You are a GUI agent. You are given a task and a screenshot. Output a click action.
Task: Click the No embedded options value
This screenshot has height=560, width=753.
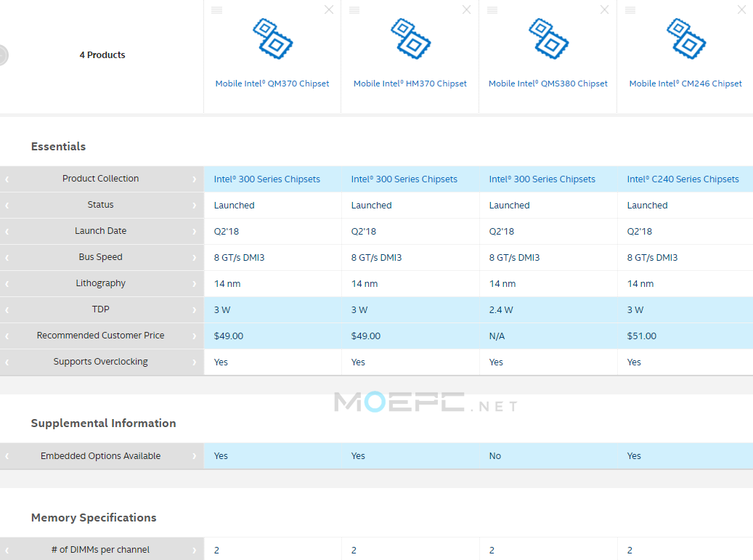coord(494,456)
